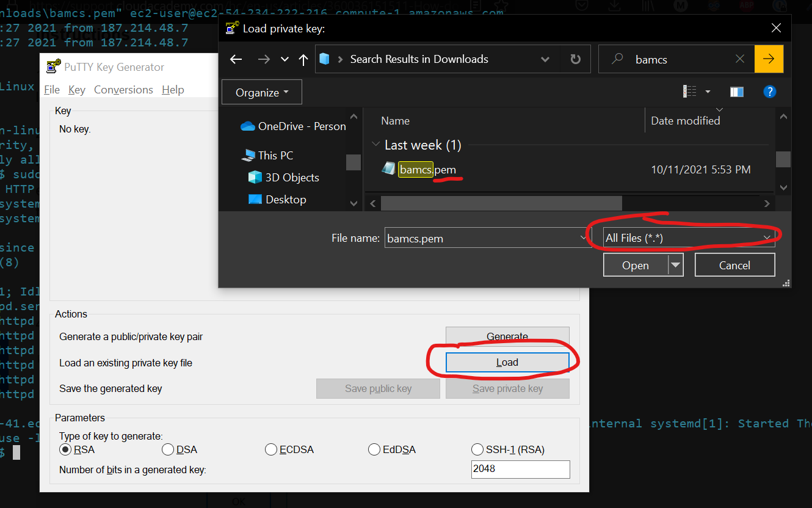Select the RSA key type
The height and width of the screenshot is (508, 812).
click(x=65, y=449)
